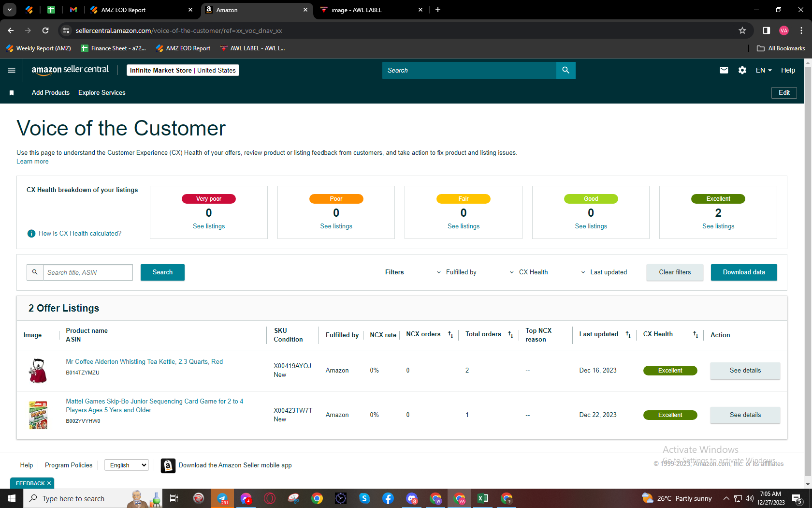This screenshot has width=812, height=508.
Task: Click the magnifier search button in header
Action: [x=565, y=70]
